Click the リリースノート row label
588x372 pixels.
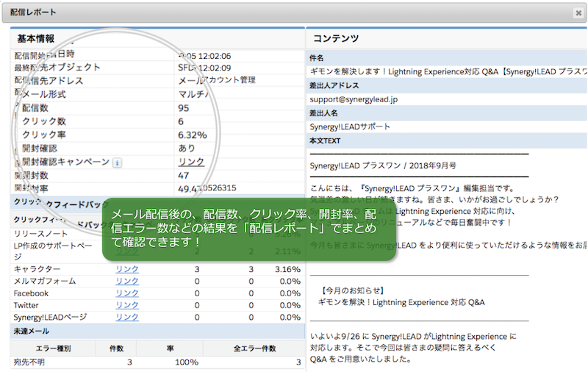point(40,234)
